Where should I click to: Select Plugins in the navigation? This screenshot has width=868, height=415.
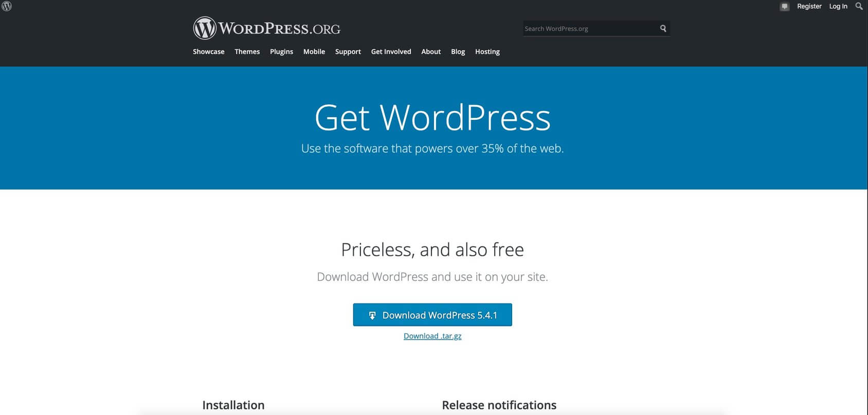pyautogui.click(x=281, y=51)
